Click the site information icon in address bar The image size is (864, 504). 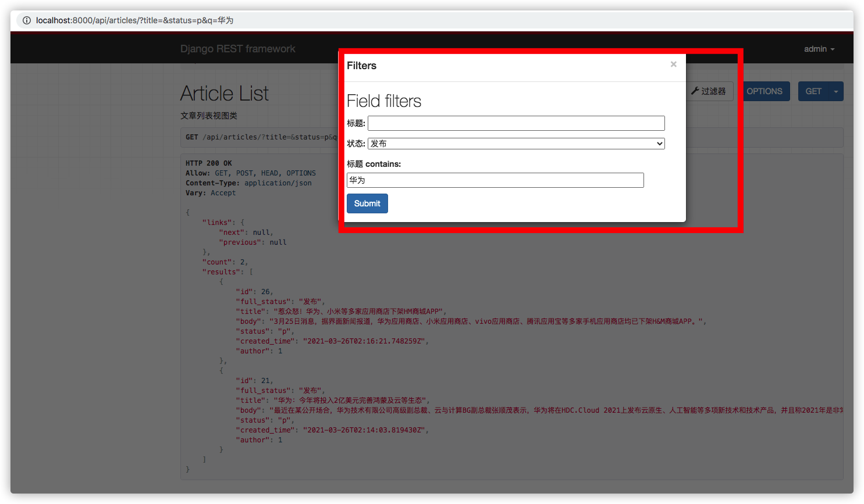pyautogui.click(x=27, y=20)
